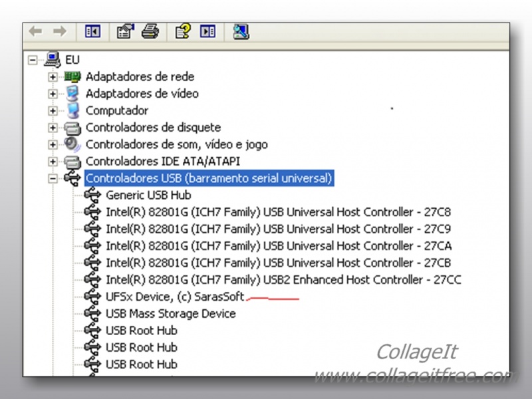The image size is (532, 399).
Task: Select USB Universal Host Controller - 27CB
Action: pyautogui.click(x=278, y=263)
